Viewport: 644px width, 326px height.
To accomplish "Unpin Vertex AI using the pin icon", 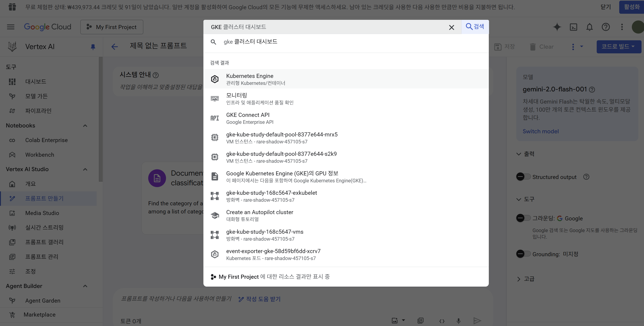I will [93, 47].
